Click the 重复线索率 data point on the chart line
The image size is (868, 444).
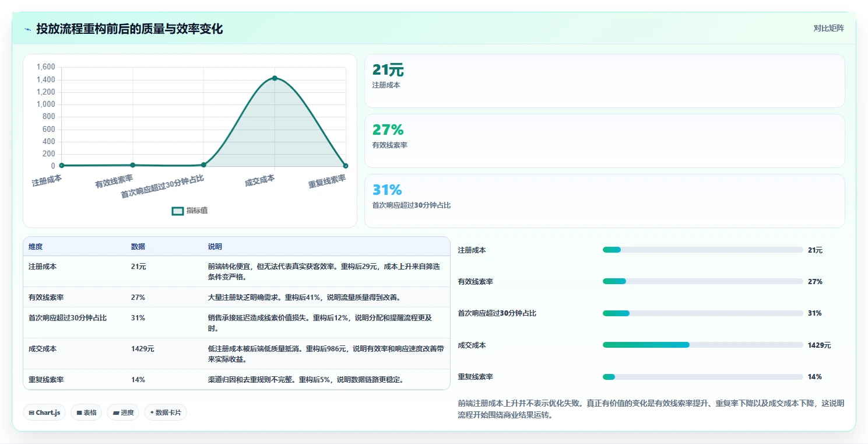[346, 166]
